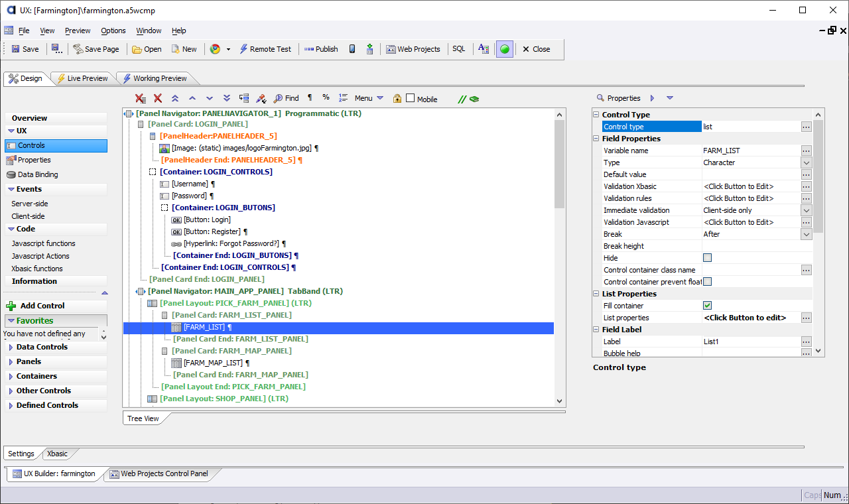
Task: Toggle the green circle status icon
Action: pyautogui.click(x=505, y=49)
